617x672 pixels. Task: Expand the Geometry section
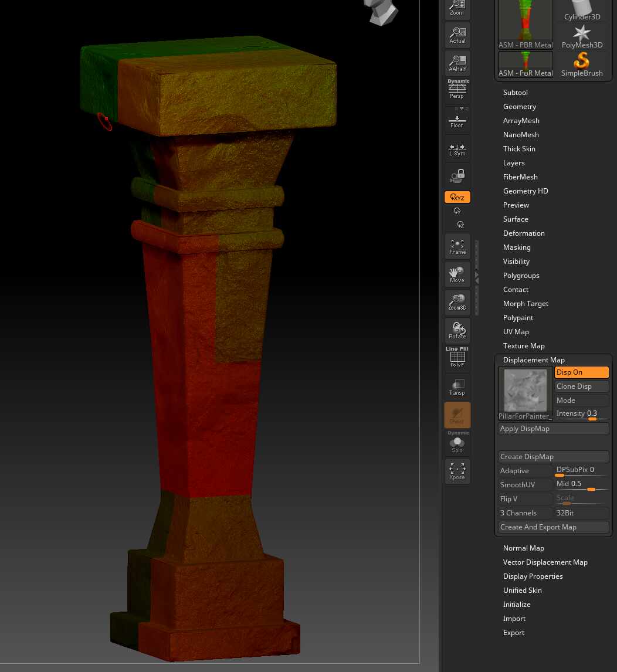519,107
